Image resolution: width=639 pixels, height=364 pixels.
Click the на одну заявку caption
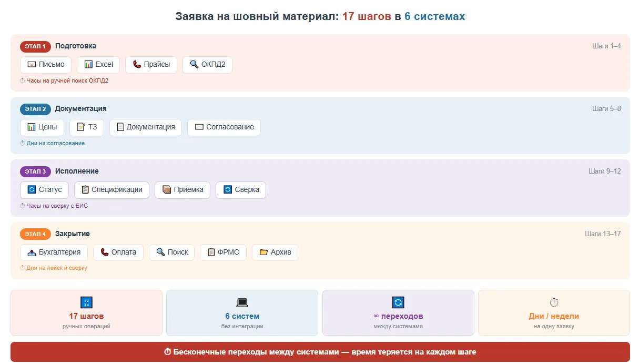(x=554, y=327)
